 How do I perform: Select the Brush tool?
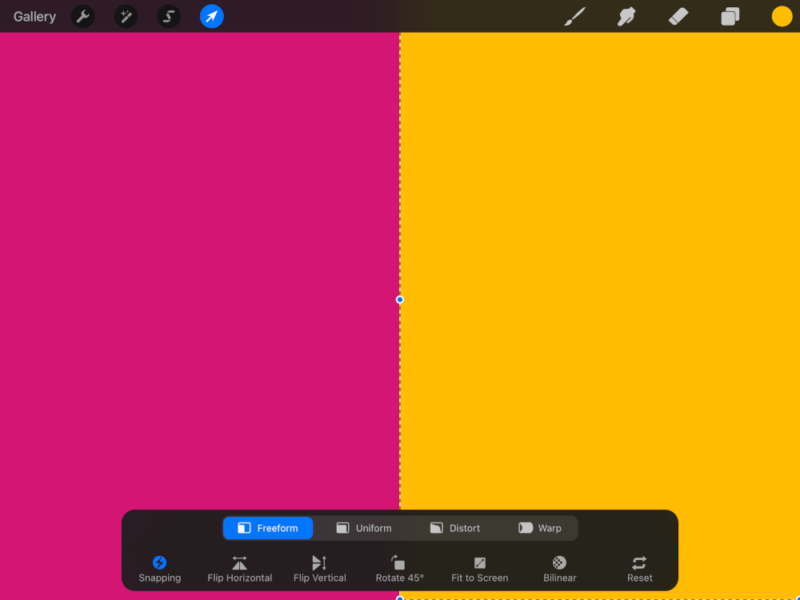[x=576, y=16]
